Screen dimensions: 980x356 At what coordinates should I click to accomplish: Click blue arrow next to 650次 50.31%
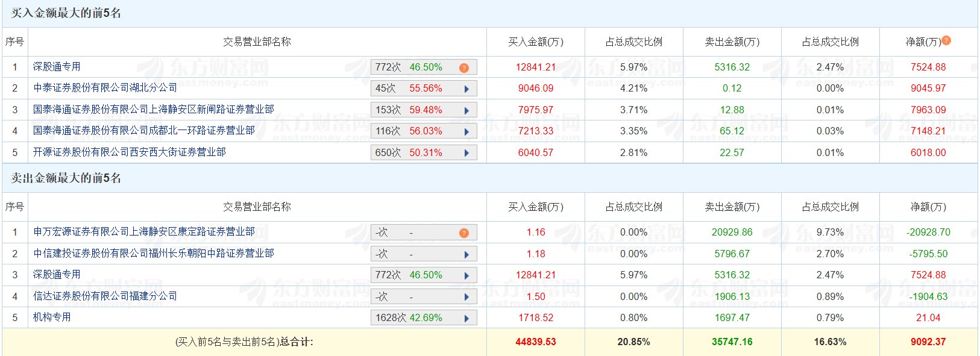coord(466,153)
